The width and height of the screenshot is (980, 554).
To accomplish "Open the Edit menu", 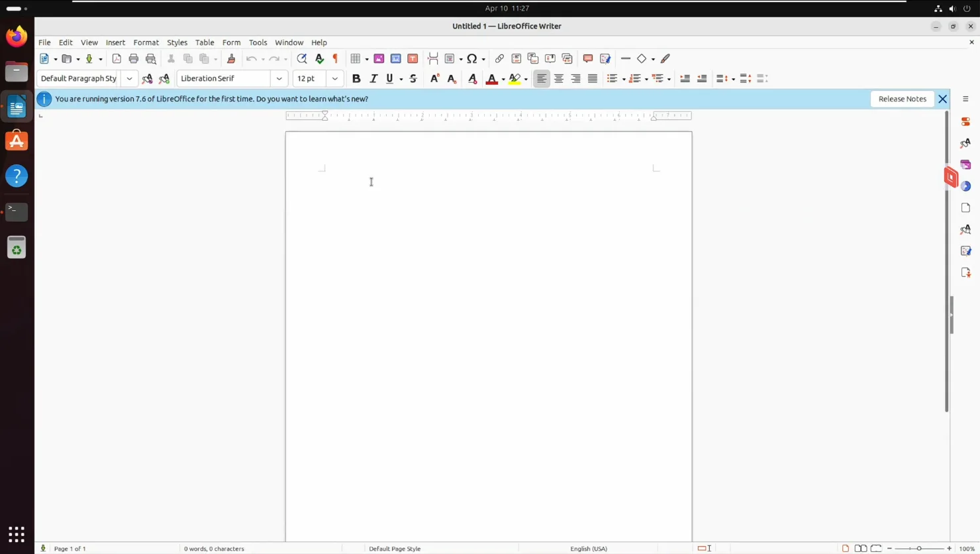I will coord(66,42).
